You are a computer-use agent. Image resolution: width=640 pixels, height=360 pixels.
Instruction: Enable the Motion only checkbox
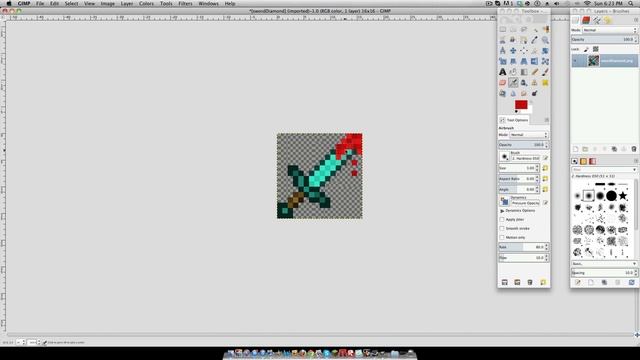coord(502,238)
